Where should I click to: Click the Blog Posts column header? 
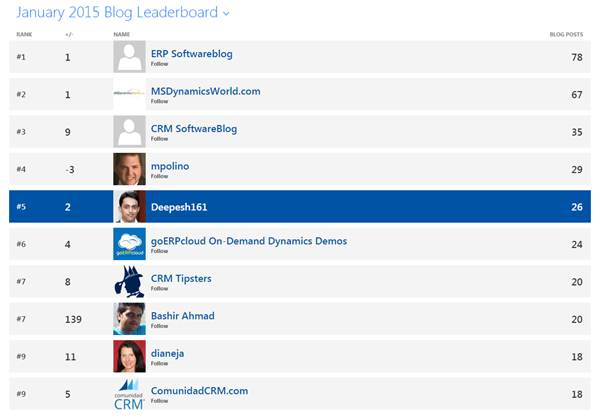(566, 34)
